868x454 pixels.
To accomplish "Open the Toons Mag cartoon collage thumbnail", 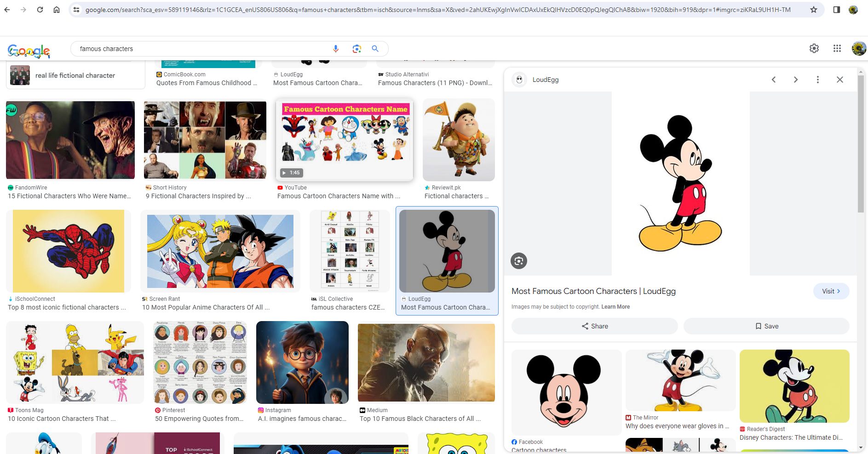I will pyautogui.click(x=75, y=362).
